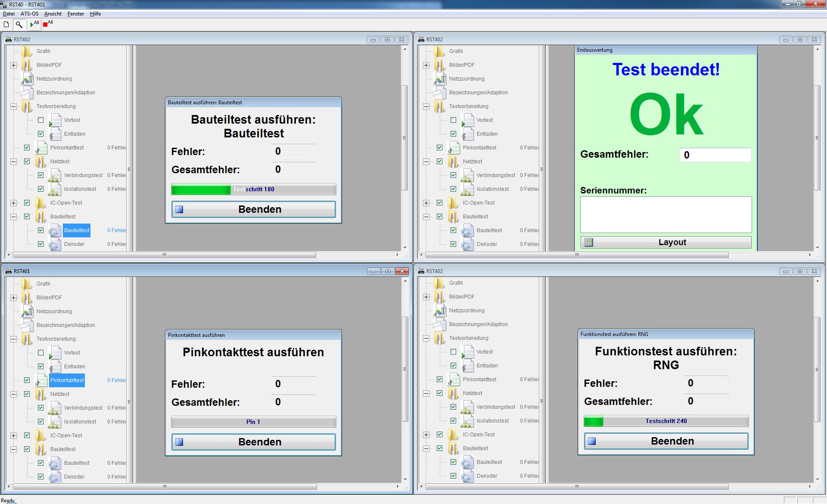Select Entladen icon in RST401 window
The width and height of the screenshot is (827, 504).
pos(56,367)
